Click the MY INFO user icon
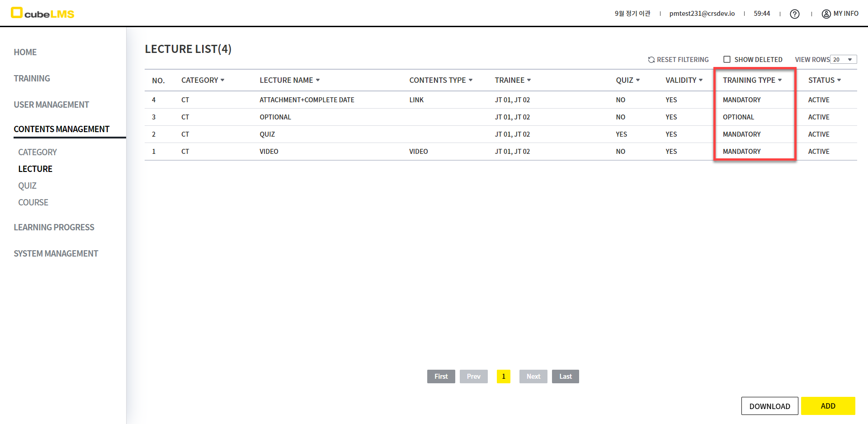The width and height of the screenshot is (868, 424). (x=826, y=14)
